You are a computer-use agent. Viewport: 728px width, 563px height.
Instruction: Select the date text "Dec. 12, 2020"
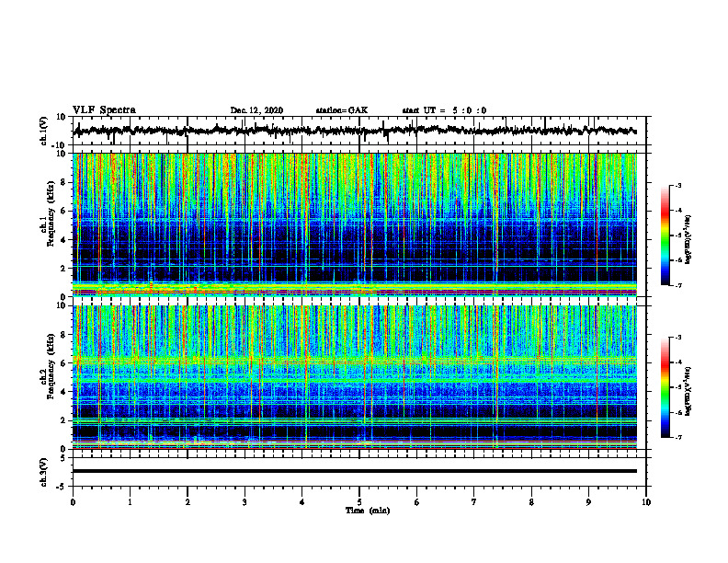(256, 110)
